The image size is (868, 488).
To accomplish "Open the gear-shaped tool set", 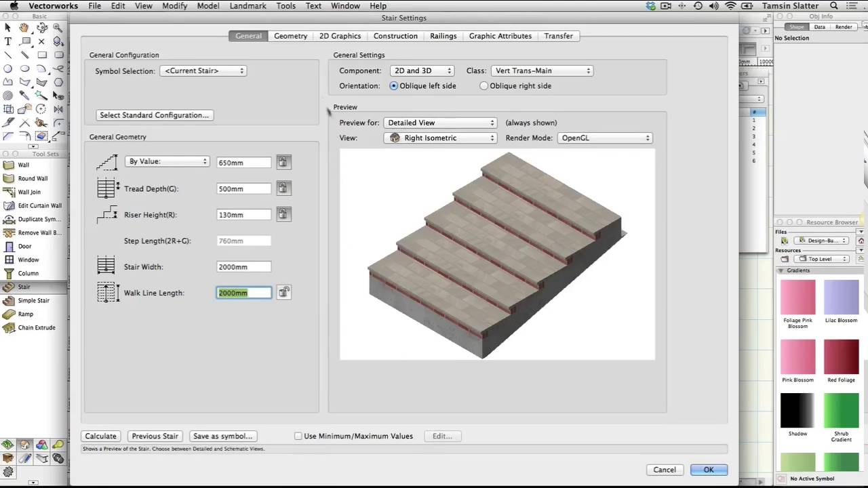I will pyautogui.click(x=7, y=472).
